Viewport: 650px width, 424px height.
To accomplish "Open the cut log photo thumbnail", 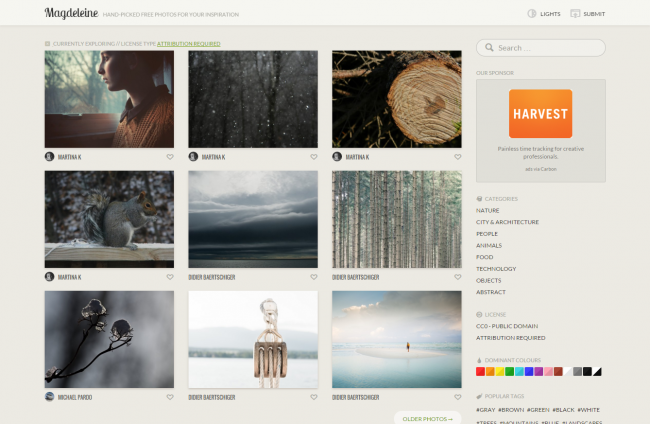I will 397,99.
